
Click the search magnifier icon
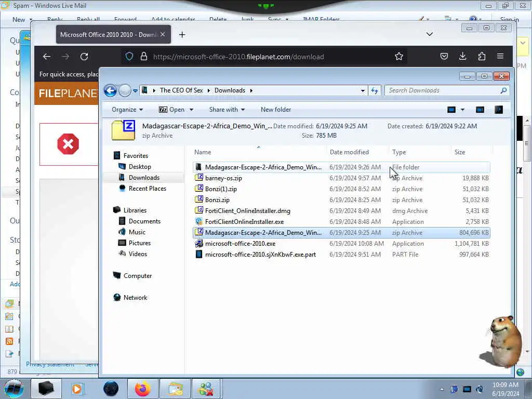pos(503,90)
